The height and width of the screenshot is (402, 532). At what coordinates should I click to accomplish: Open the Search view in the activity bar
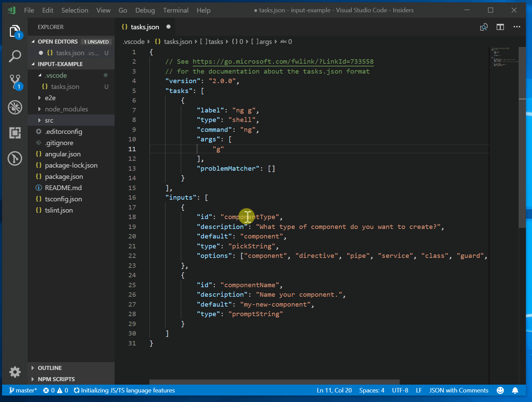(15, 56)
